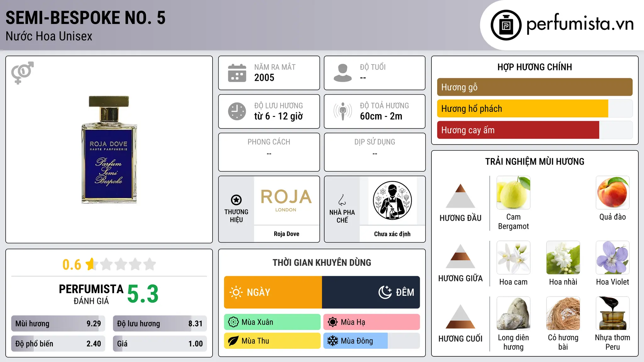Click the leaf icon in Mùa Thu
The image size is (644, 362).
[x=233, y=341]
